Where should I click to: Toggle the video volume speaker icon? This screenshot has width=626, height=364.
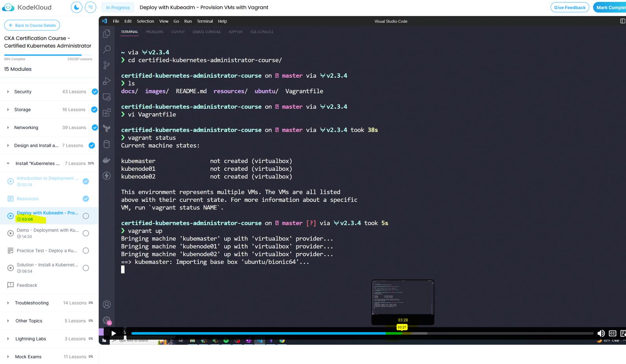[x=601, y=333]
